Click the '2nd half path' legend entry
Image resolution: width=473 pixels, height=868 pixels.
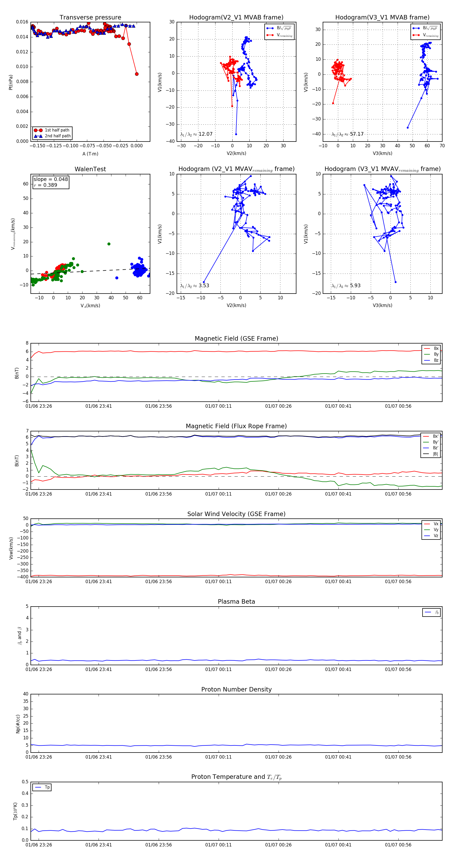tap(52, 136)
